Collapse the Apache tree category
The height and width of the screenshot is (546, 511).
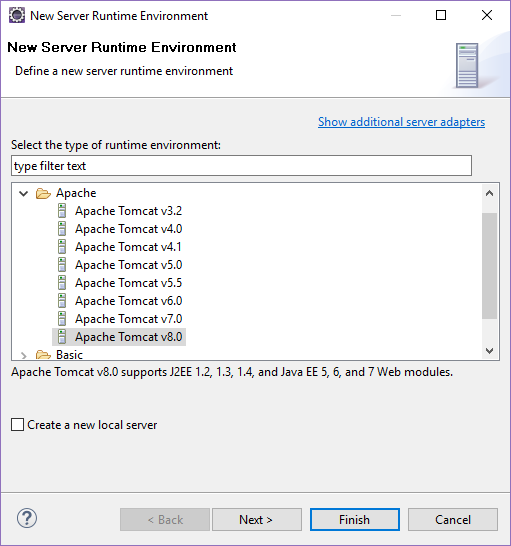click(x=24, y=193)
